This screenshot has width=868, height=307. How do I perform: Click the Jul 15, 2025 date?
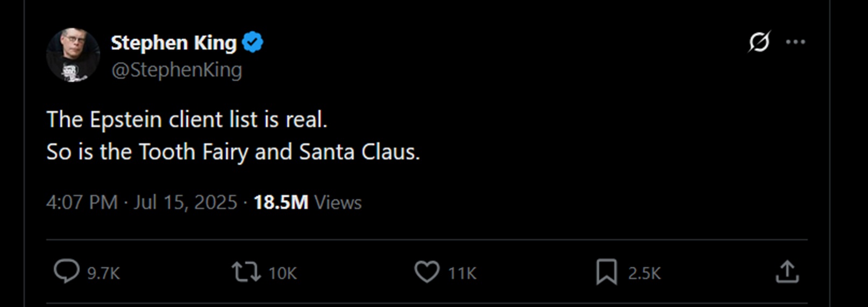186,203
